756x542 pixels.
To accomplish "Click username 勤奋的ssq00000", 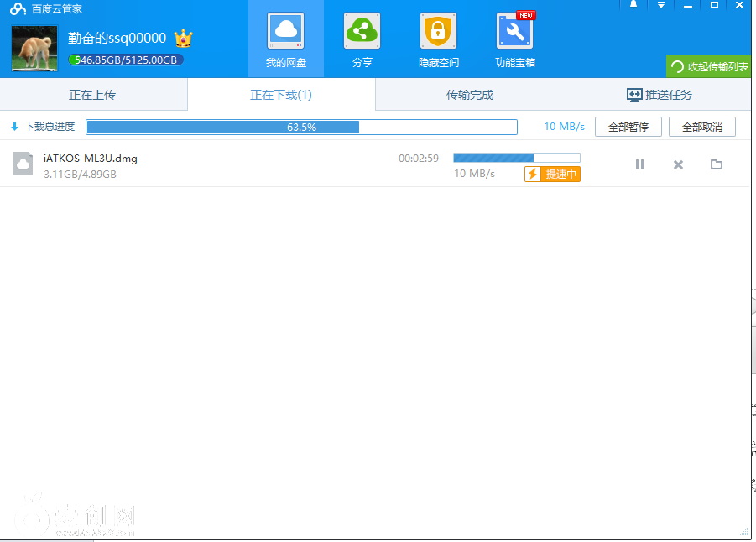I will tap(117, 38).
